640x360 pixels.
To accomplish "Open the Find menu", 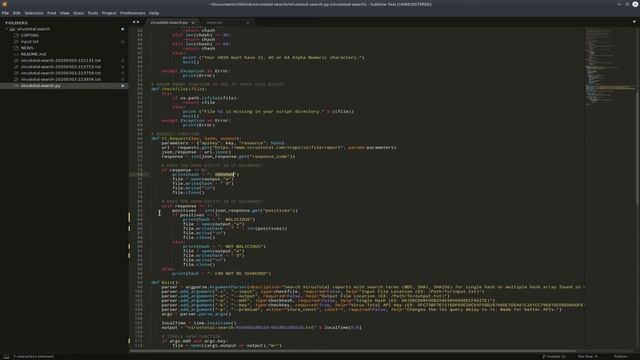I will pos(51,13).
